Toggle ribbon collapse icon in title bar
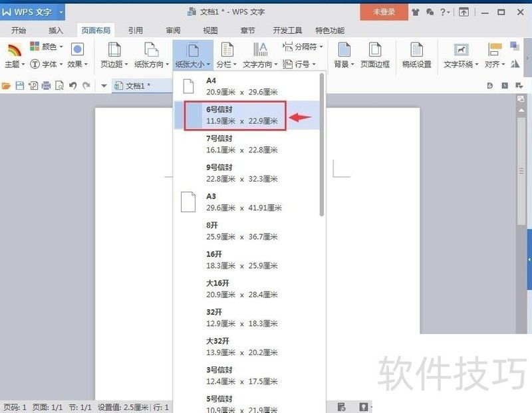 pyautogui.click(x=464, y=12)
